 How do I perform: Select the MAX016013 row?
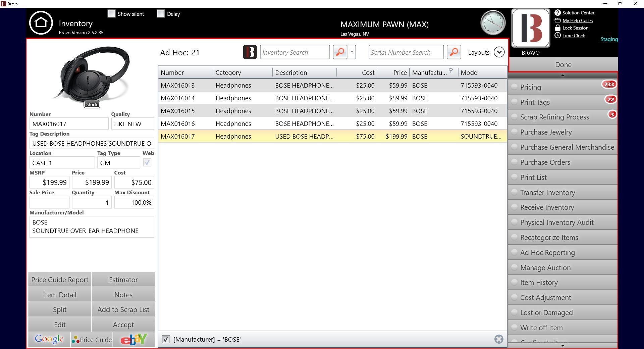(332, 85)
